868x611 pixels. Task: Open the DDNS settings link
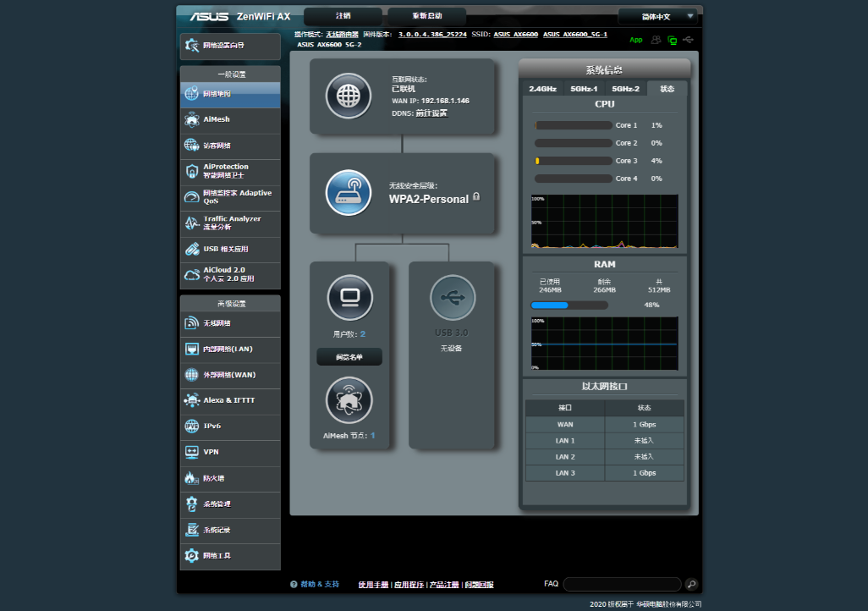coord(431,113)
